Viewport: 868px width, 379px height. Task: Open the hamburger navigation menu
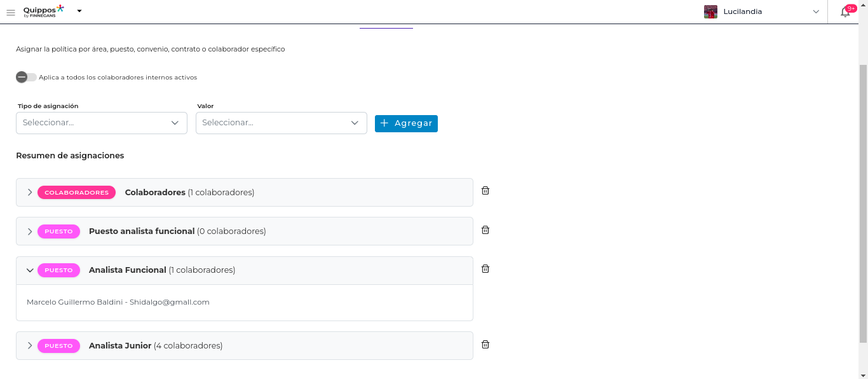pyautogui.click(x=11, y=12)
